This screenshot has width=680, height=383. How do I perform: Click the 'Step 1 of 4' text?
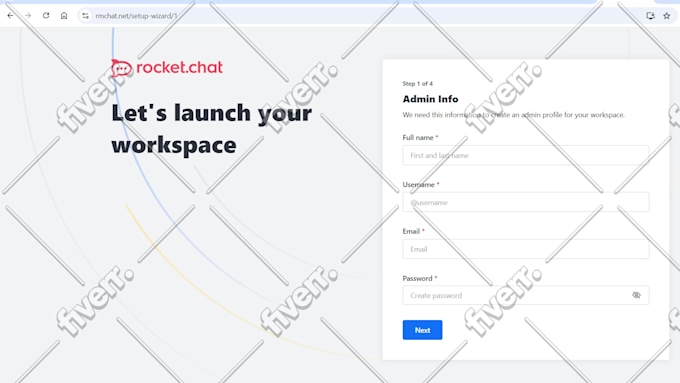point(418,84)
